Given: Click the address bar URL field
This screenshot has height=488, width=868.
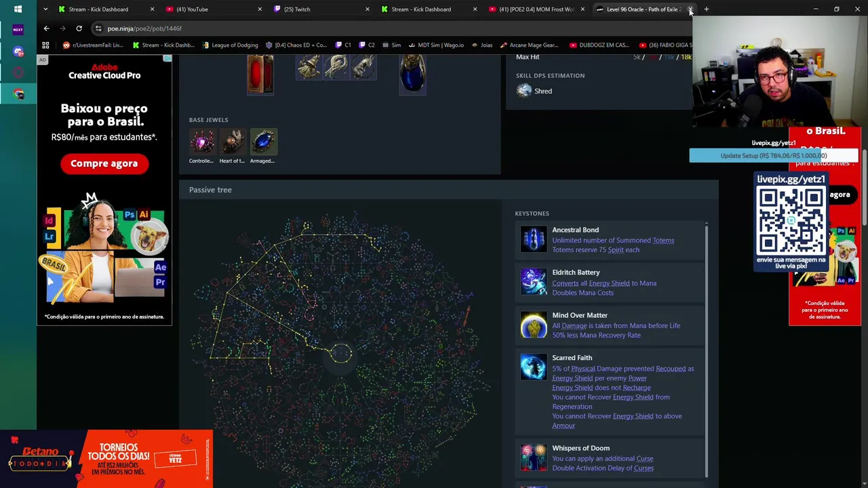Looking at the screenshot, I should tap(393, 28).
